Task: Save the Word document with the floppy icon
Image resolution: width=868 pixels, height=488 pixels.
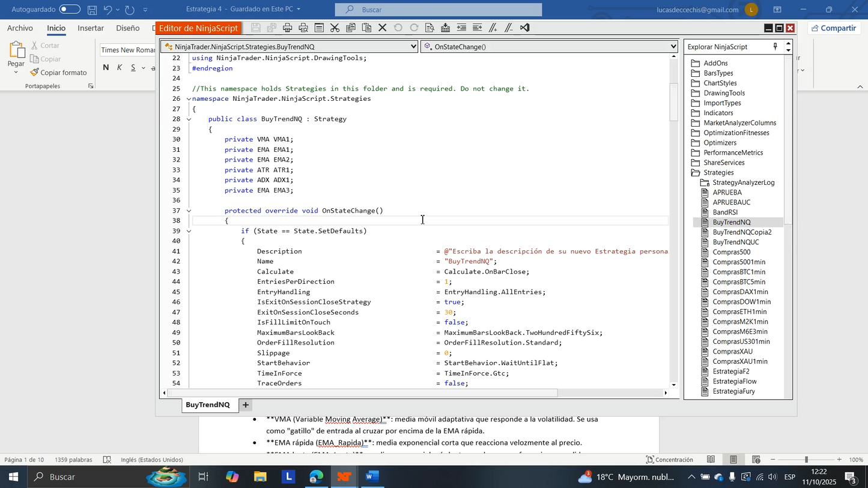Action: pyautogui.click(x=92, y=10)
